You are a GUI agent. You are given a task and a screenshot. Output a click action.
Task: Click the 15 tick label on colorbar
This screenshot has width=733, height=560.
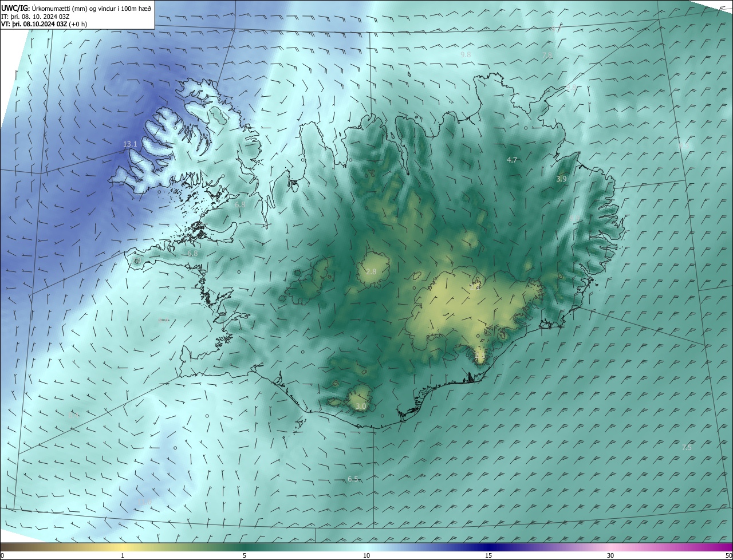488,555
